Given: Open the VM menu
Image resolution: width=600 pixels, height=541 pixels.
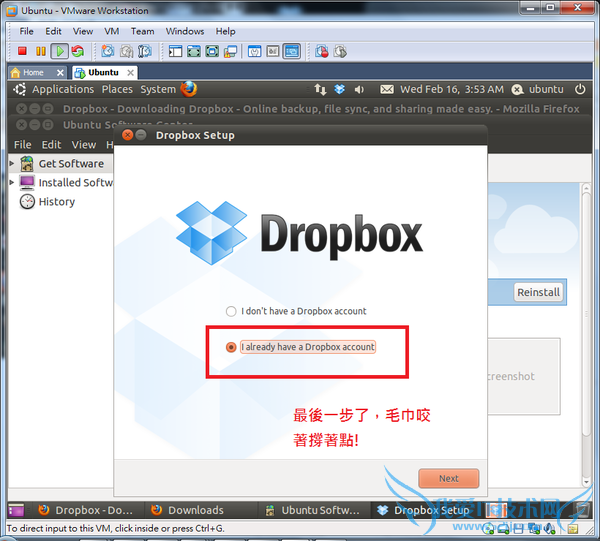Looking at the screenshot, I should click(112, 31).
